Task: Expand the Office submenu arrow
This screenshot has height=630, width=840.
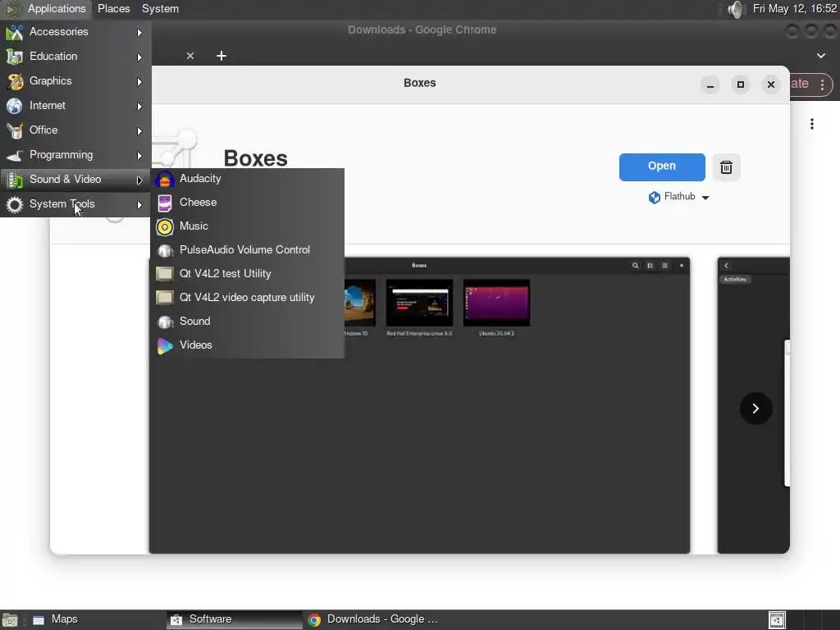Action: pos(139,131)
